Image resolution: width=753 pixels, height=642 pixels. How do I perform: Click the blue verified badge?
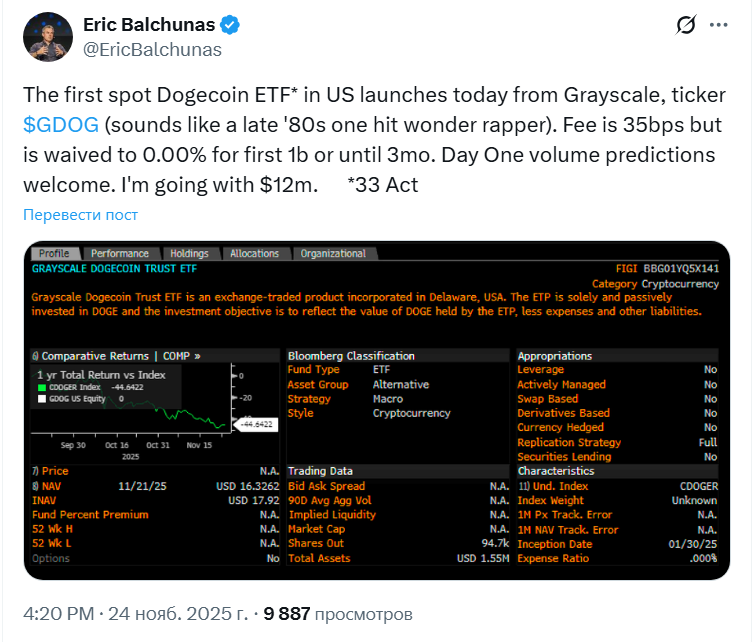[x=230, y=25]
